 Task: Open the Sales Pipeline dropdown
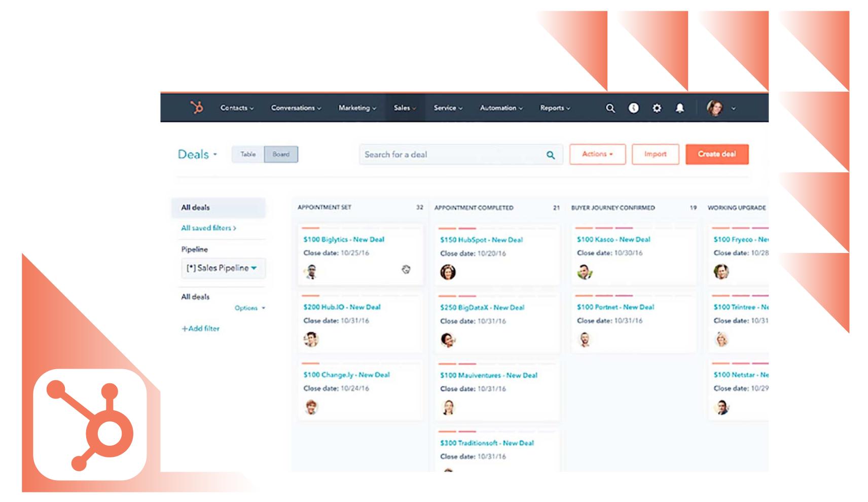tap(223, 268)
